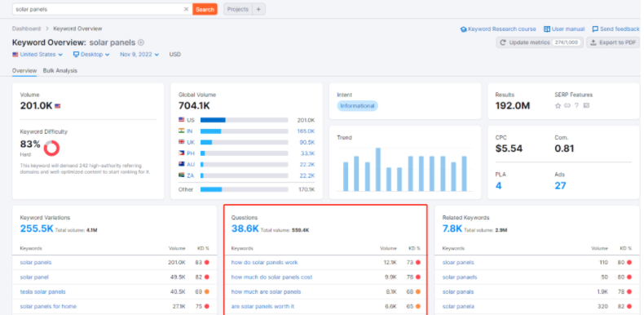Open United States country dropdown
The width and height of the screenshot is (644, 315).
(x=37, y=55)
